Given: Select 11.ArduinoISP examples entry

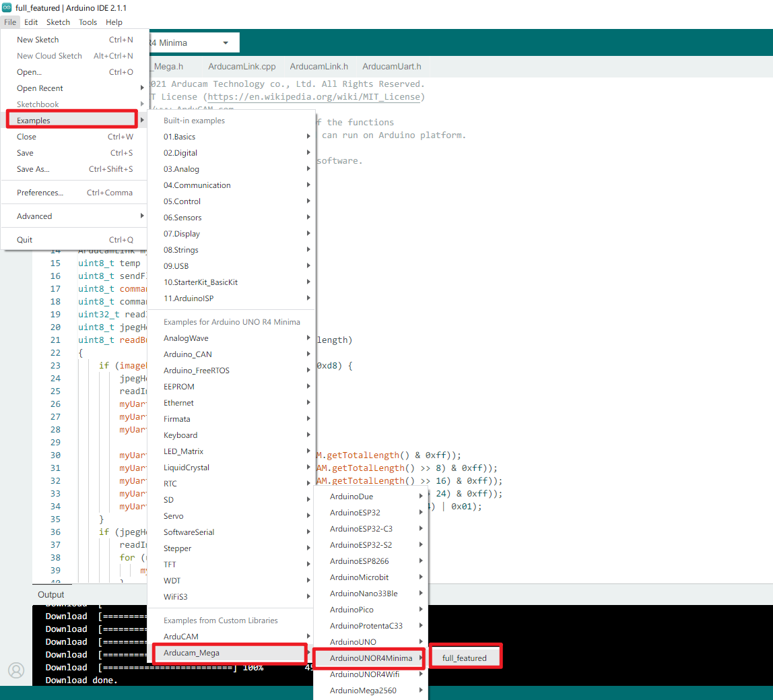Looking at the screenshot, I should [x=232, y=298].
